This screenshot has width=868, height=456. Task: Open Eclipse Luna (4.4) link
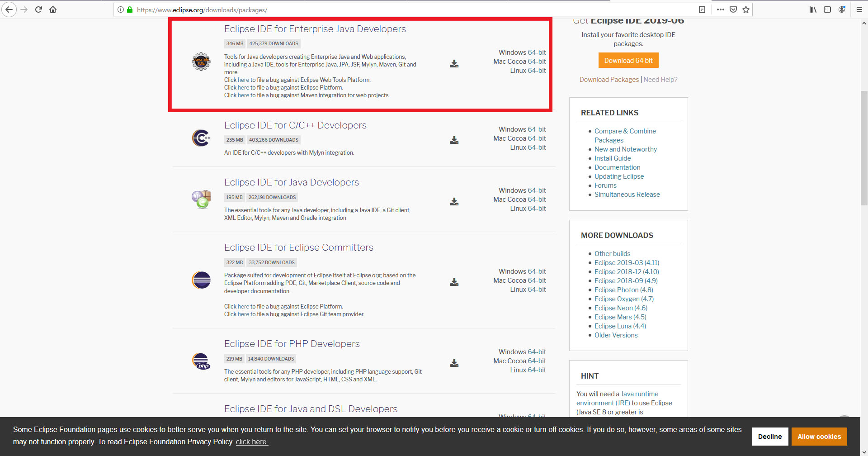coord(620,326)
